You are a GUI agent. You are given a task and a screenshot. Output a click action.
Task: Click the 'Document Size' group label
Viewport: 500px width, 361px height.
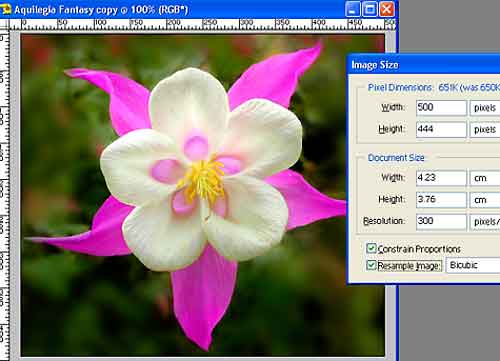pyautogui.click(x=396, y=158)
